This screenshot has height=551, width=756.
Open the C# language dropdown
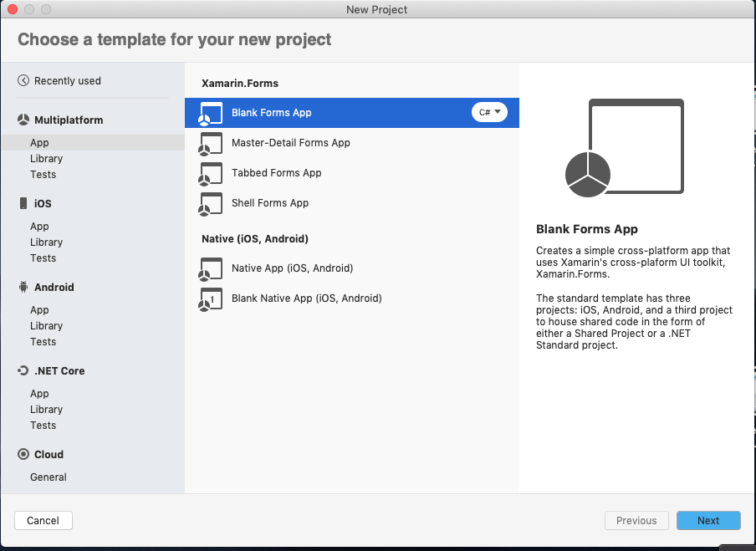coord(489,112)
